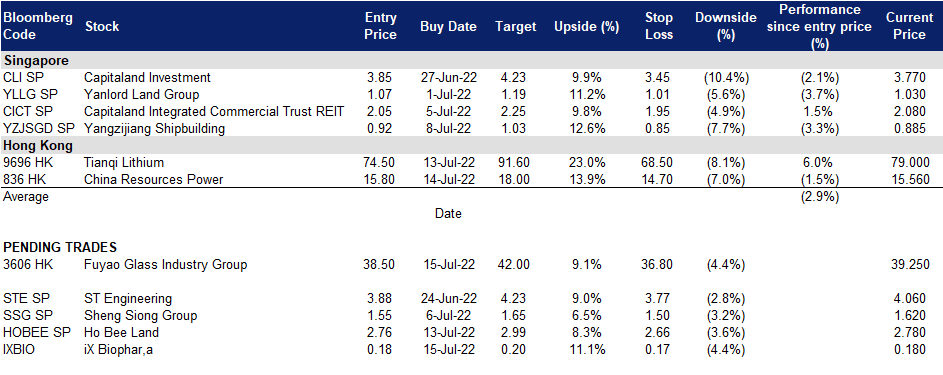This screenshot has height=375, width=943.
Task: Select the Average performance value (2.9%)
Action: click(x=820, y=197)
